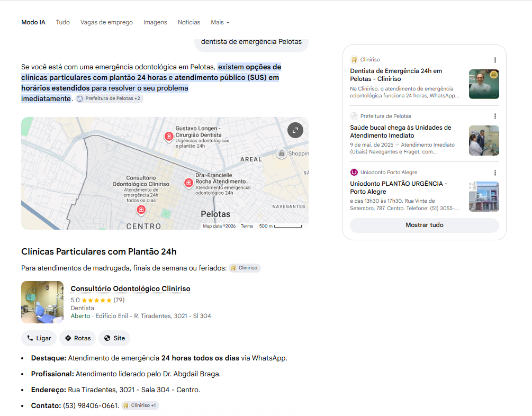
Task: Click the NAVEGANTES label on the map
Action: (288, 206)
